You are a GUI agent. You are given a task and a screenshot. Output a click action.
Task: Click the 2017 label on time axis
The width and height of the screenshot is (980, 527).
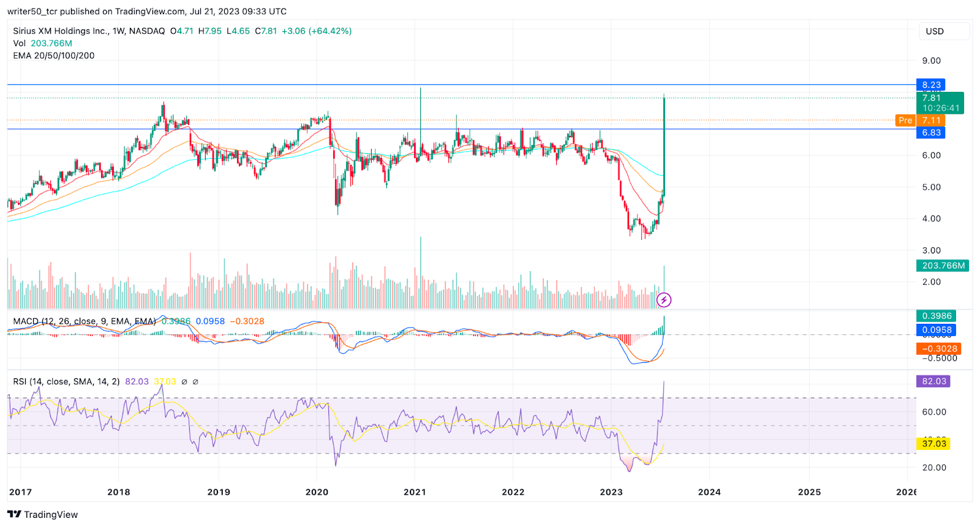click(x=20, y=492)
